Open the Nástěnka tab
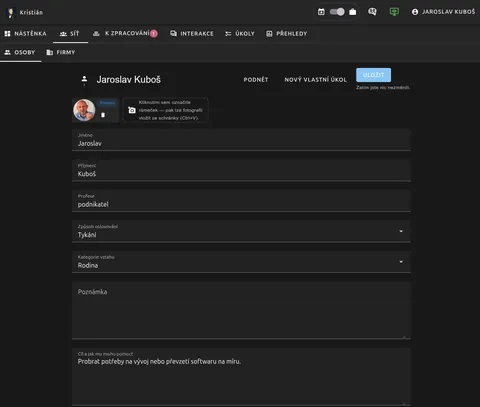Viewport: 480px width, 407px height. pyautogui.click(x=25, y=34)
